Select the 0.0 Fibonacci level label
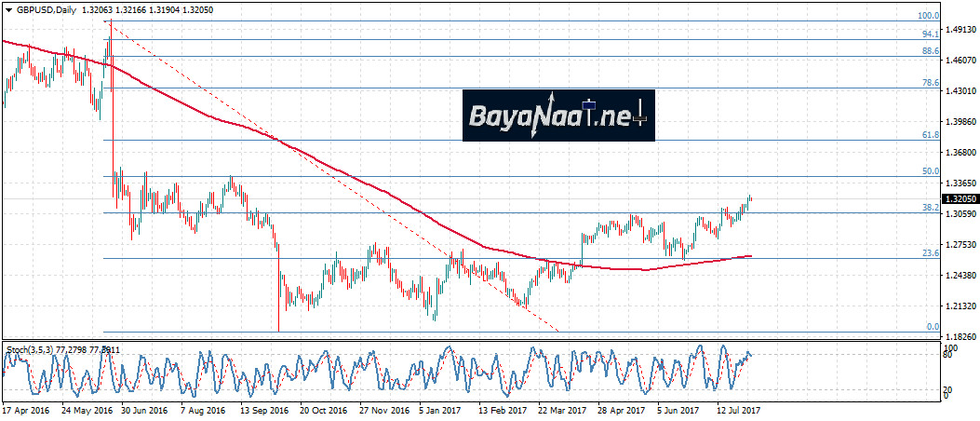The width and height of the screenshot is (980, 421). [931, 327]
